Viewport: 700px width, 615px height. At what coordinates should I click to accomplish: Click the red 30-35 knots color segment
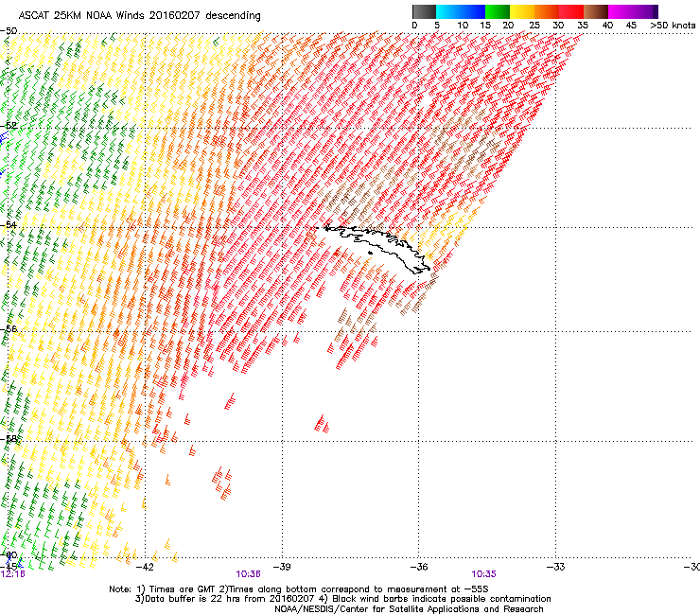tap(571, 11)
